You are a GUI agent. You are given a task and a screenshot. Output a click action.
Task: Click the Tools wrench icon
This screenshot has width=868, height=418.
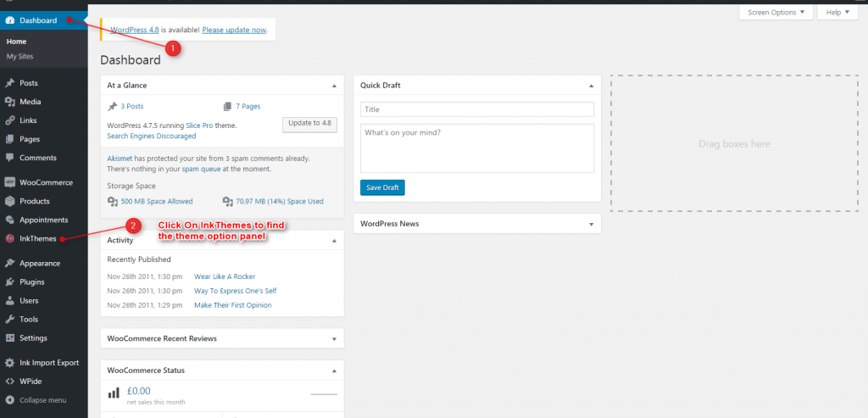pyautogui.click(x=9, y=320)
